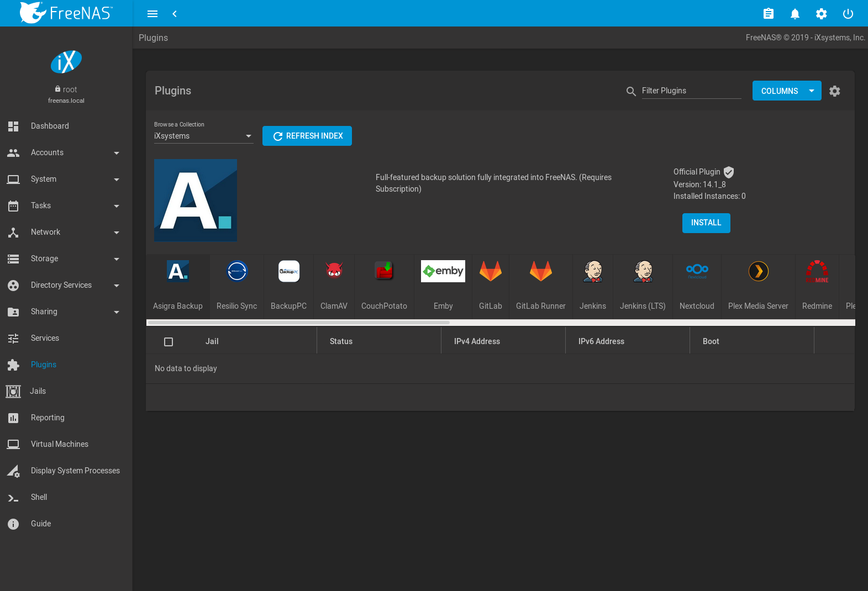Sort by Status column header
The height and width of the screenshot is (591, 868).
pos(341,341)
